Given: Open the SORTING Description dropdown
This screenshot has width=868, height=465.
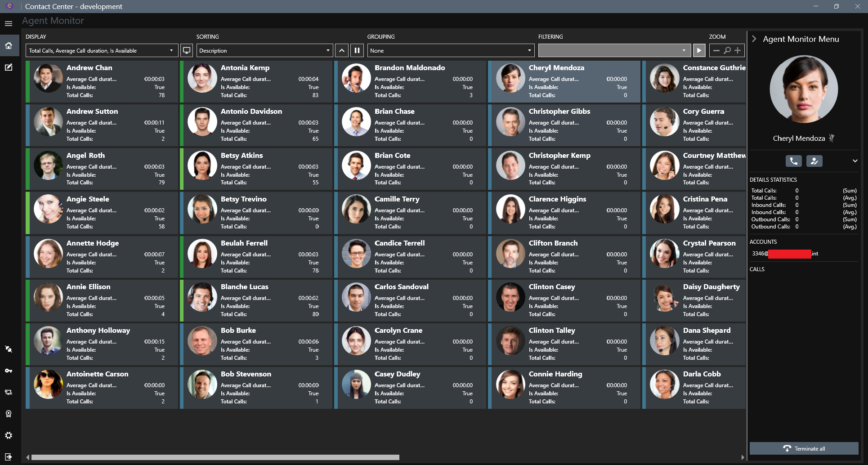Looking at the screenshot, I should (264, 50).
